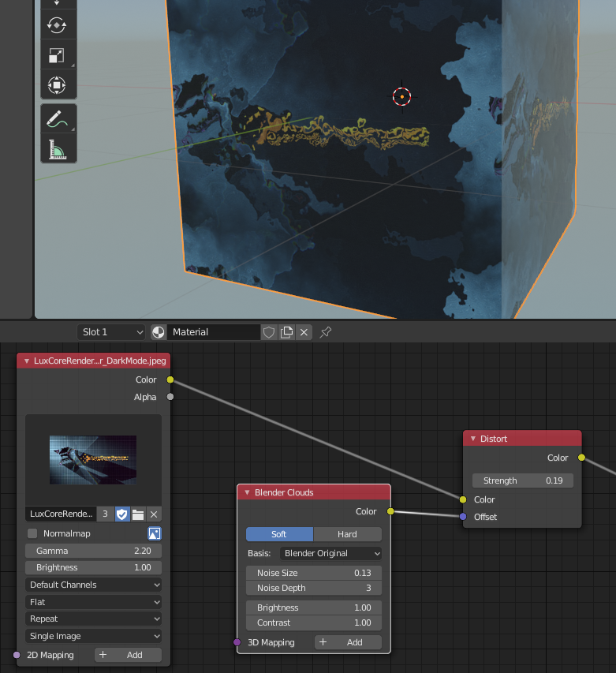
Task: Add a 2D Mapping node
Action: pos(128,655)
